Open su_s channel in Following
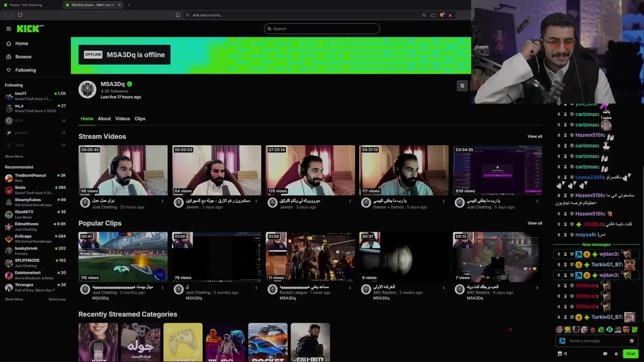 pos(35,108)
